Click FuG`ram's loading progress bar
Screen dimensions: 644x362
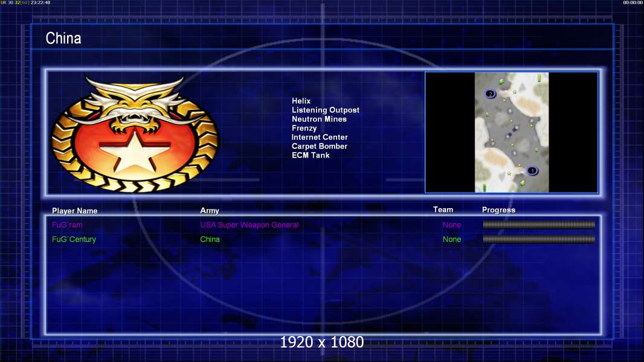[x=539, y=224]
